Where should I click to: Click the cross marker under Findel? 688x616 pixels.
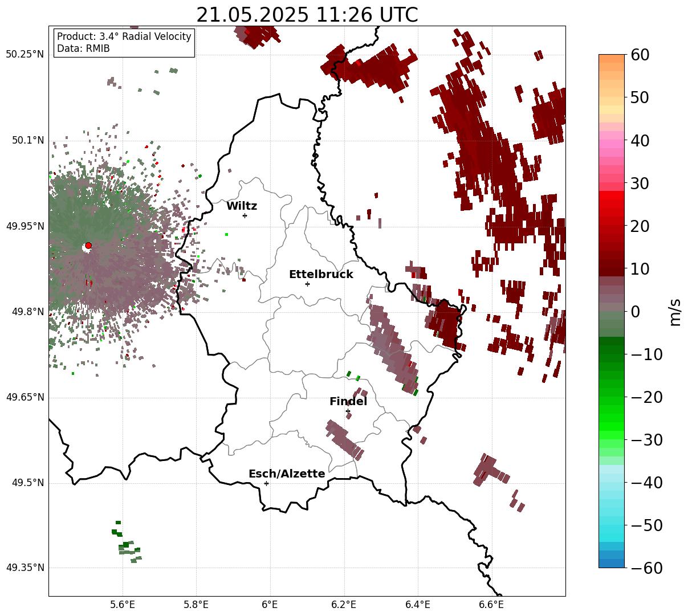(348, 411)
